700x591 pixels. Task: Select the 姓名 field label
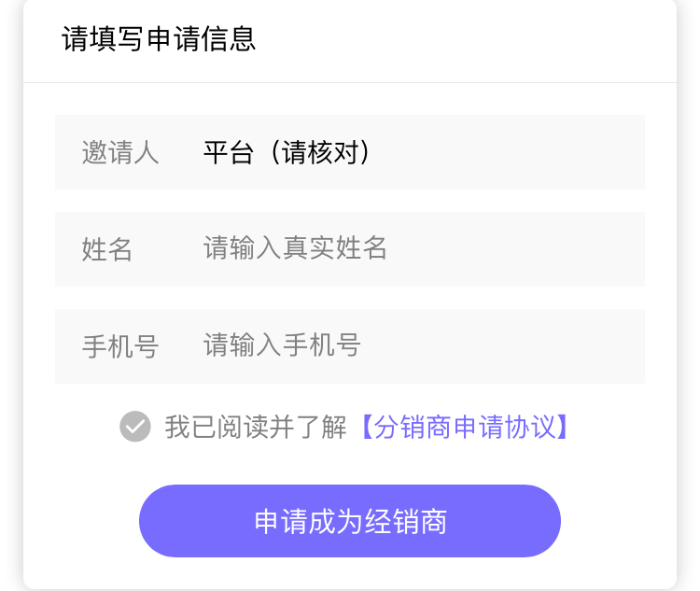[x=107, y=249]
